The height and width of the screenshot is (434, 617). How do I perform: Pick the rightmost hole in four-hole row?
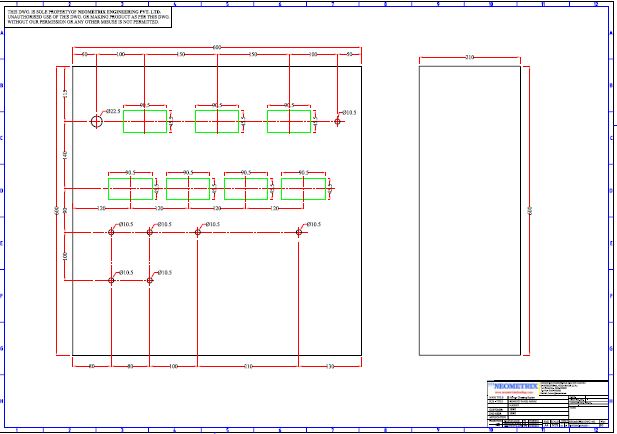click(x=299, y=232)
